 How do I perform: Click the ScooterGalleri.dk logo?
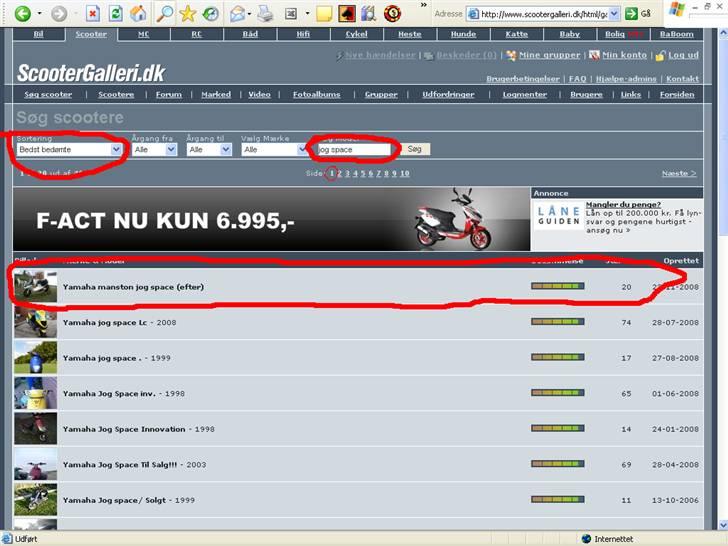coord(91,73)
